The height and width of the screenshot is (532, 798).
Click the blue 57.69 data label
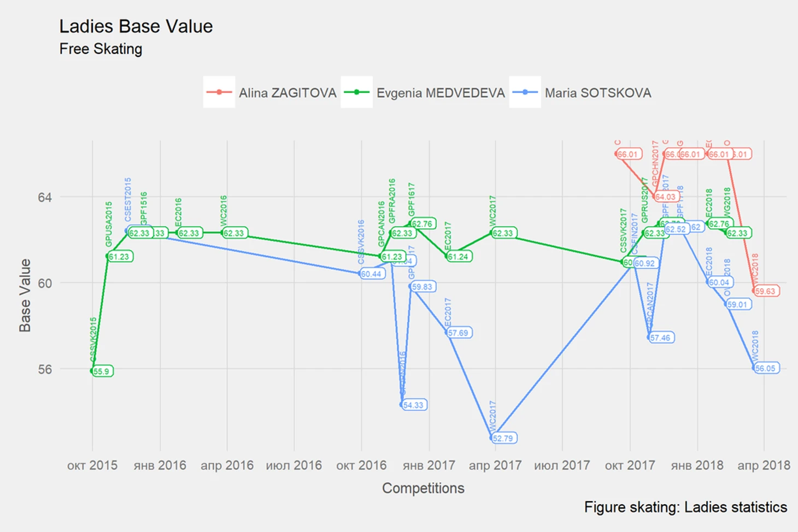coord(459,333)
